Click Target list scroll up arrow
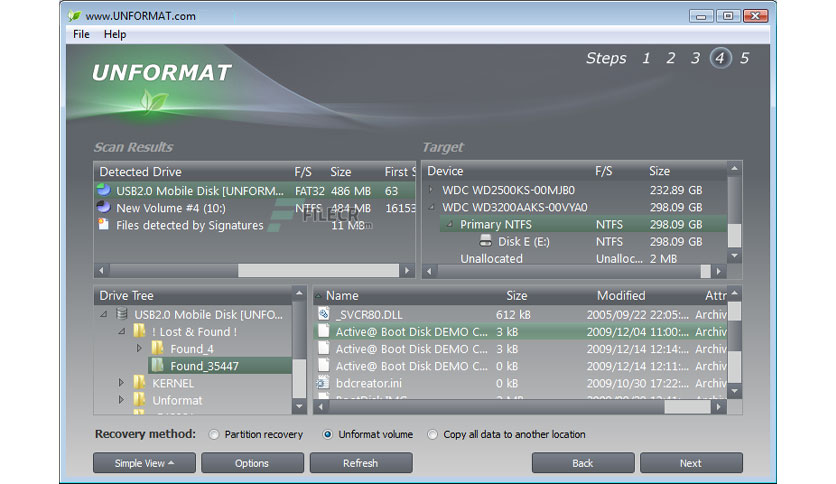836x484 pixels. pyautogui.click(x=734, y=169)
